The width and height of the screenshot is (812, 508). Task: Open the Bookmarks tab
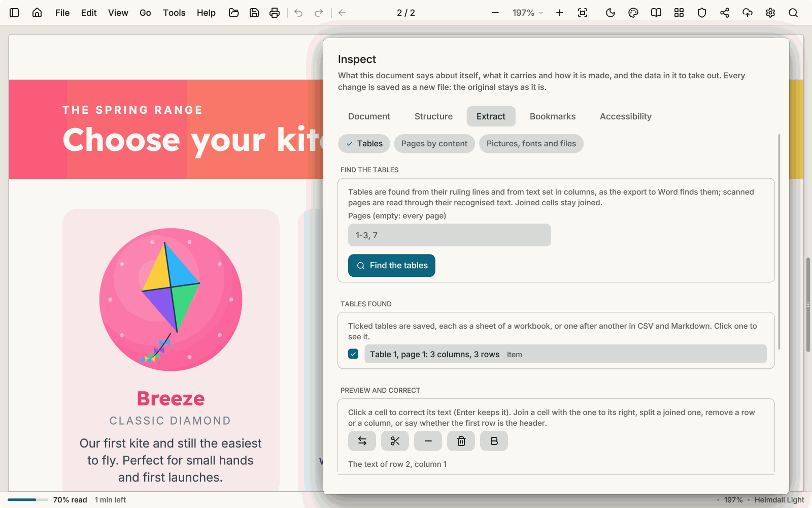[x=553, y=116]
